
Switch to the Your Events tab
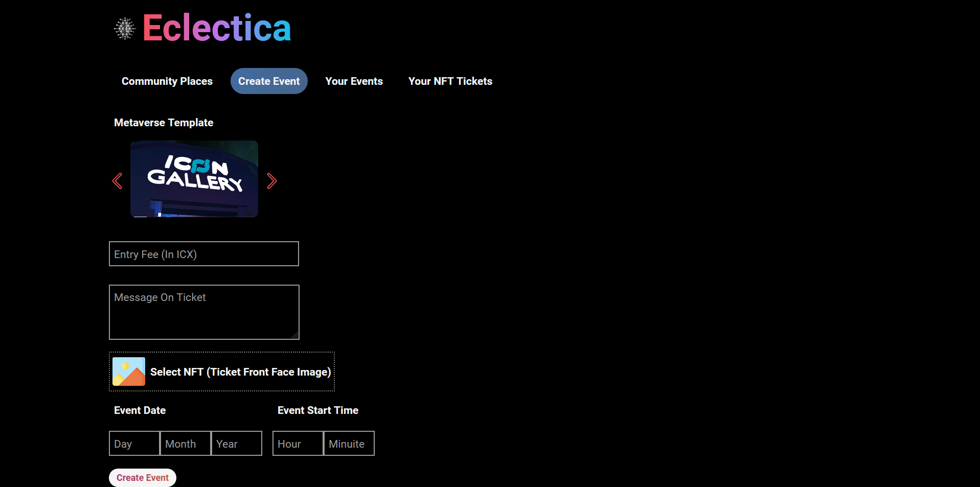(354, 81)
